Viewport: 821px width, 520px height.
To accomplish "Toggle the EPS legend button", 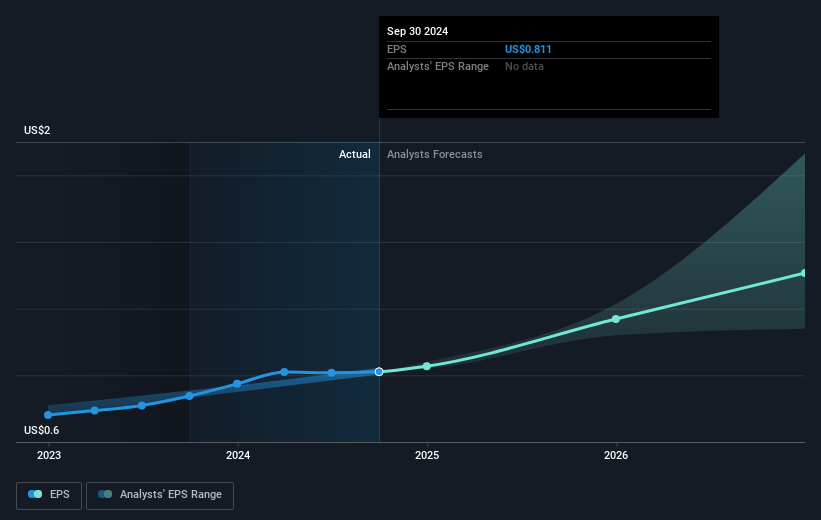I will [x=49, y=495].
